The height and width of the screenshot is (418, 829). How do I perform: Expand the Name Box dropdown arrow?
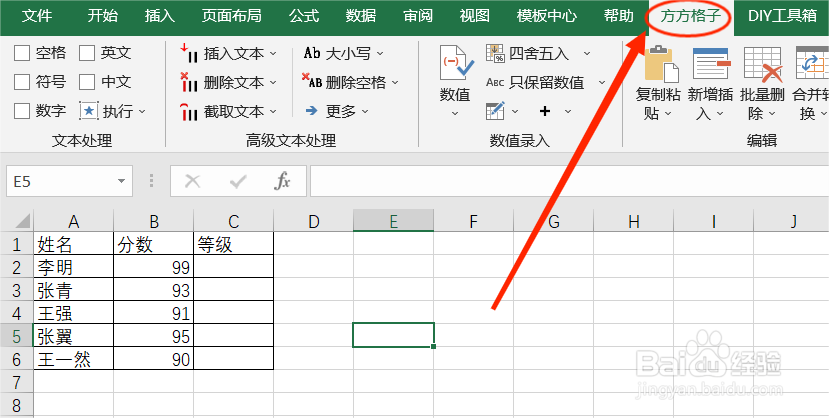[122, 182]
